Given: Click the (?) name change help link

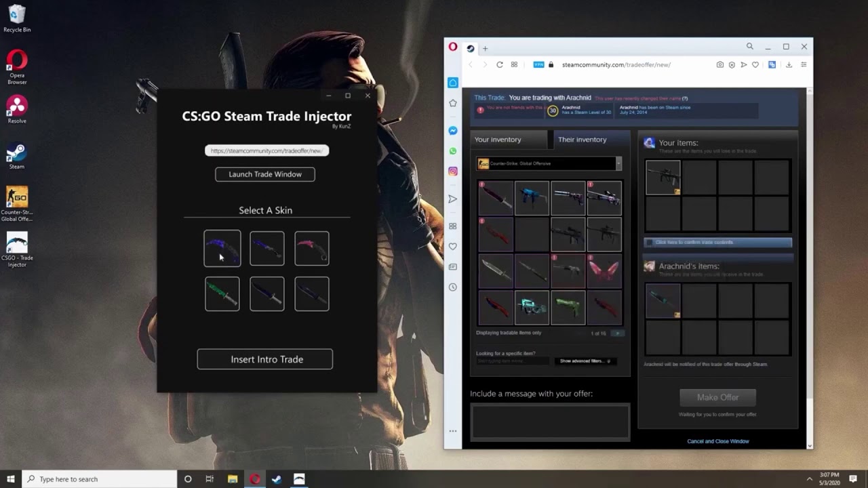Looking at the screenshot, I should (685, 98).
